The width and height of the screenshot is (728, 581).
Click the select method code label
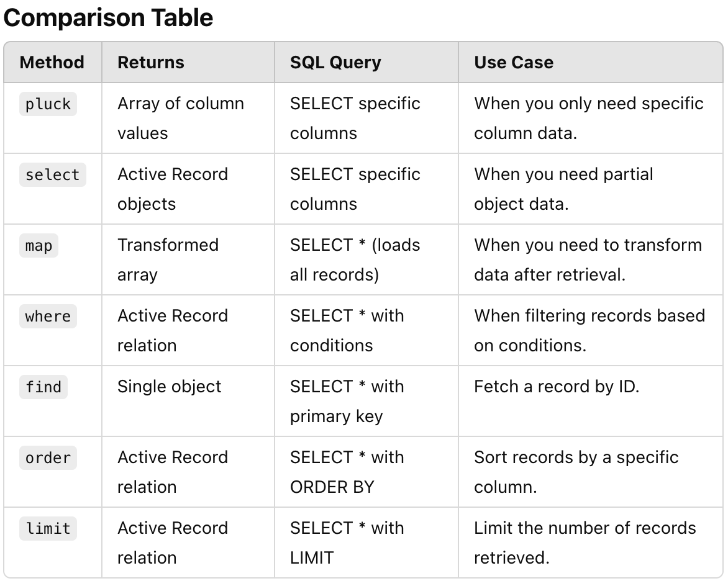pos(52,175)
